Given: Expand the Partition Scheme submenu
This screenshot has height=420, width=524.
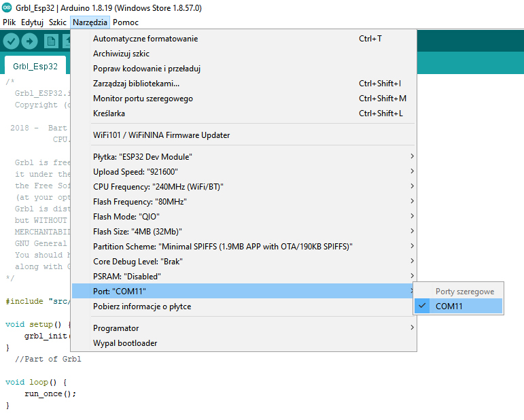Looking at the screenshot, I should (x=244, y=247).
